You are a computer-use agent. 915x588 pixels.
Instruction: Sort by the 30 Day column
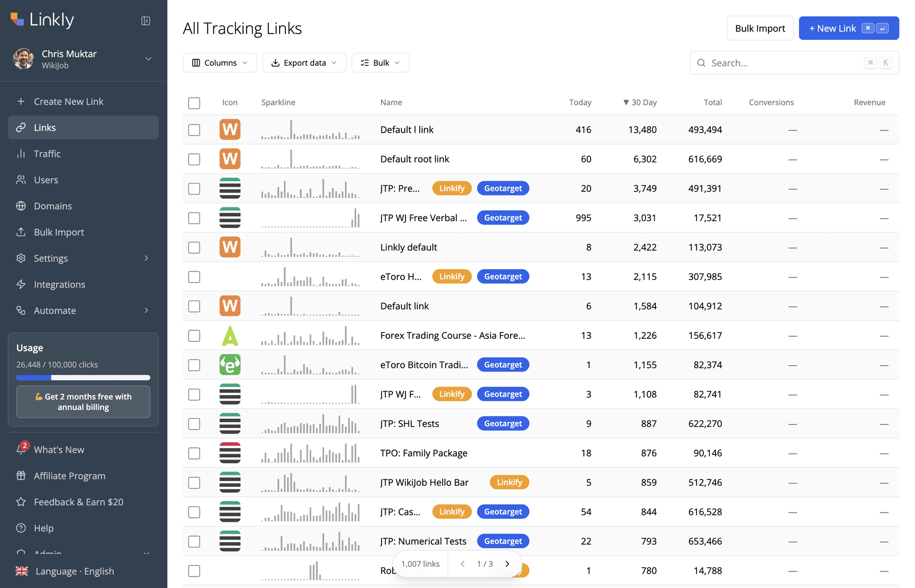(640, 102)
